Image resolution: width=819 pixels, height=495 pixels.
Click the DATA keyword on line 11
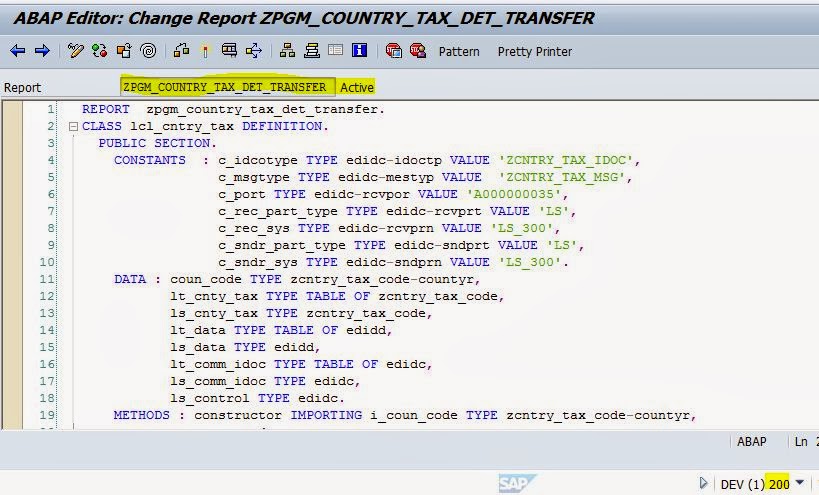[x=130, y=279]
